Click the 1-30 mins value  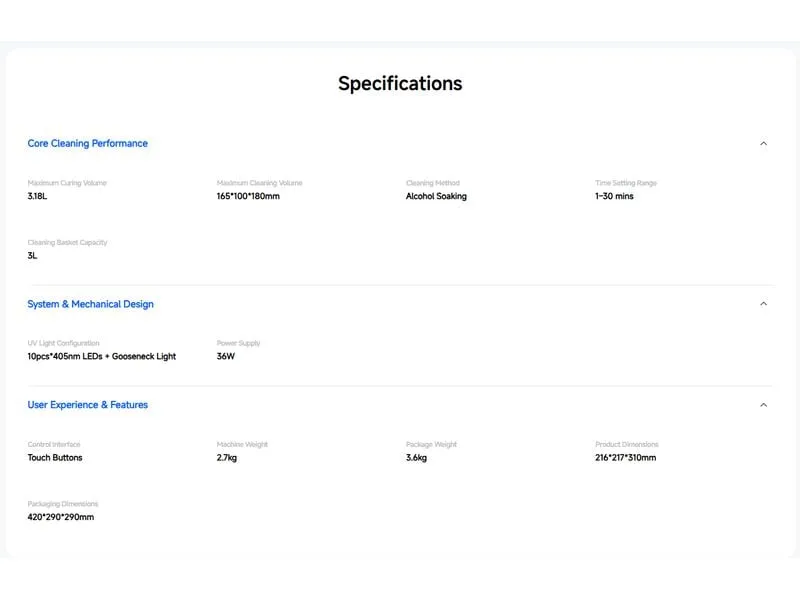pyautogui.click(x=614, y=196)
